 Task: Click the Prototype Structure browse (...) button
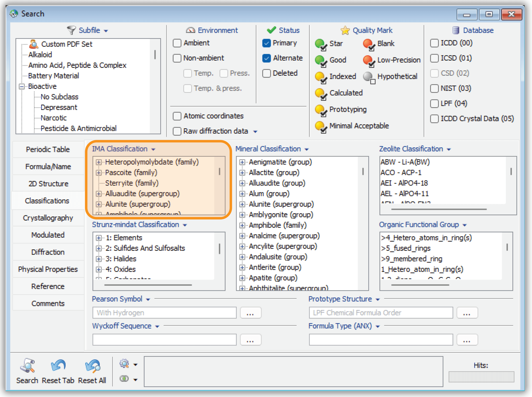[467, 313]
